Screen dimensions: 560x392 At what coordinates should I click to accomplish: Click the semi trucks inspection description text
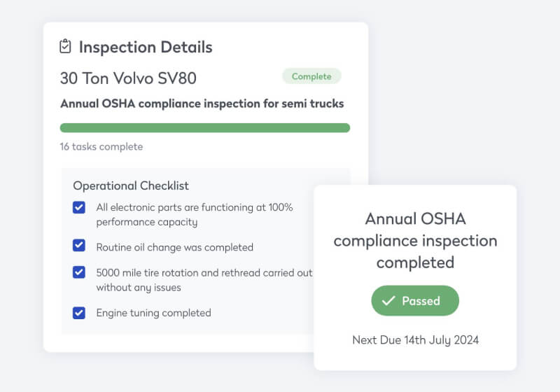(202, 104)
